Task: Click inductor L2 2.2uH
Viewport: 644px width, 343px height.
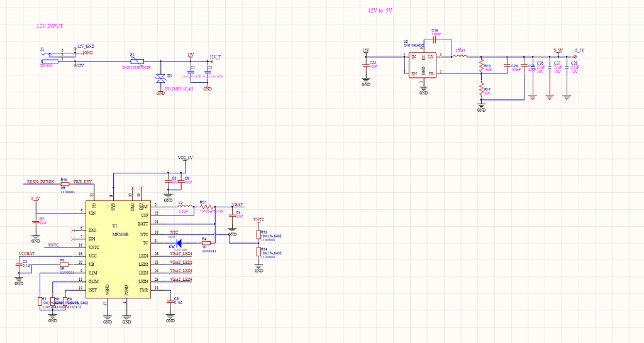Action: (184, 207)
